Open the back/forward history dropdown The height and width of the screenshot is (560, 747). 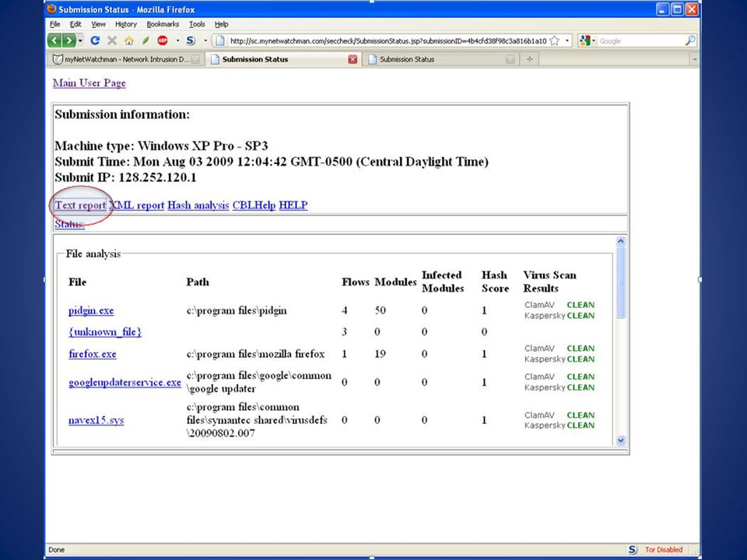point(80,41)
